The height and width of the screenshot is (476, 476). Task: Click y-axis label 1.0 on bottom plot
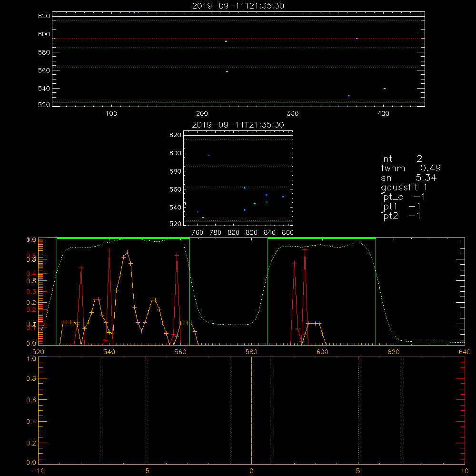31,359
